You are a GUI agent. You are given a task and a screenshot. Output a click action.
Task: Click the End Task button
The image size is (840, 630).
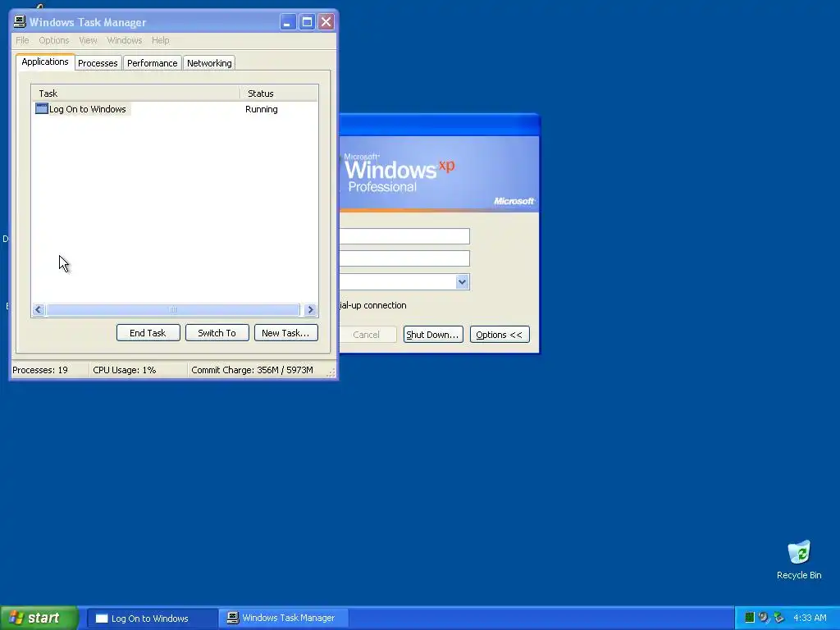(148, 333)
